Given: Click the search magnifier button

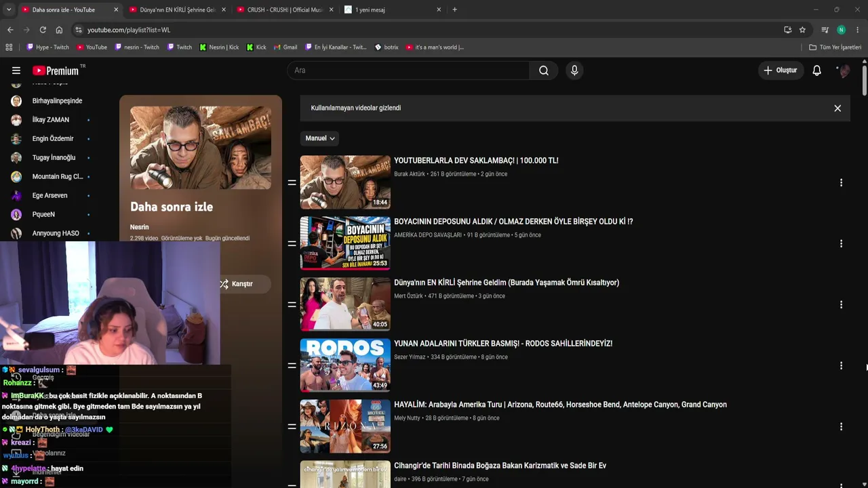Looking at the screenshot, I should (x=544, y=70).
